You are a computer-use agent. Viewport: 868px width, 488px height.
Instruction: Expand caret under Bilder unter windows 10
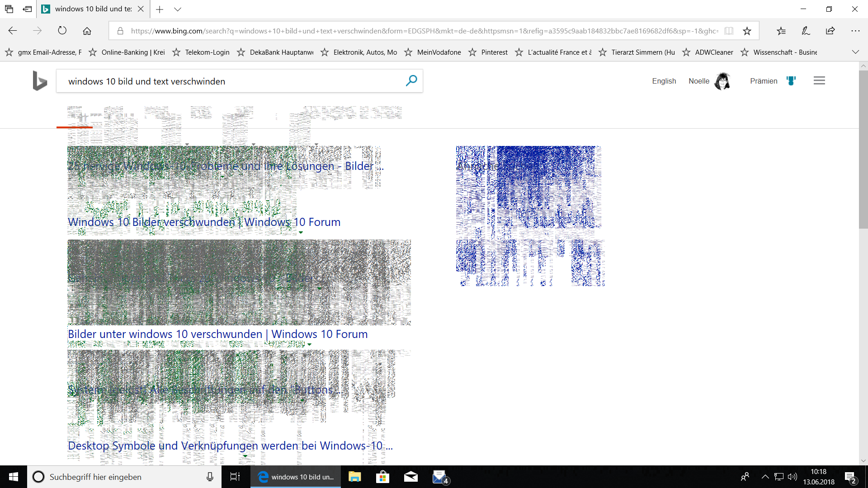click(309, 344)
